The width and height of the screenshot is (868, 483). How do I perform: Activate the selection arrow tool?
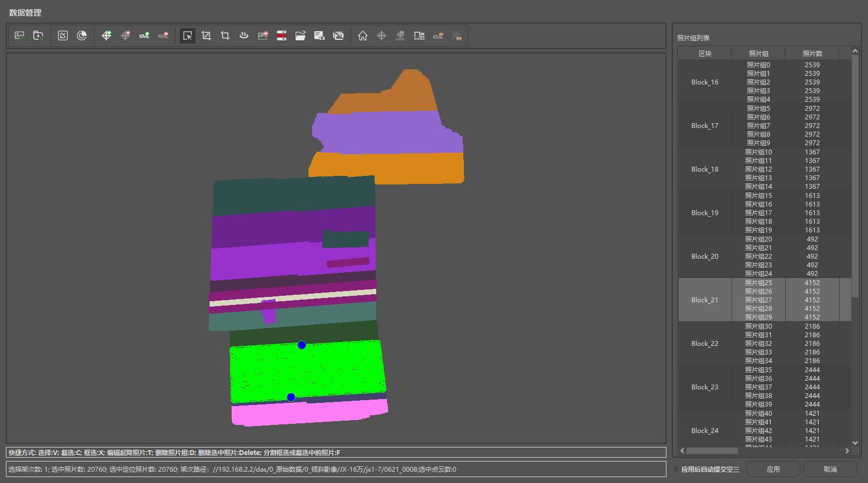click(x=188, y=35)
